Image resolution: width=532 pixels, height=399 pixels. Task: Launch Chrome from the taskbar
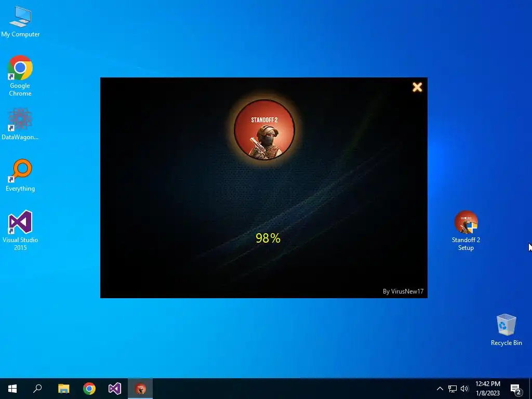[89, 389]
